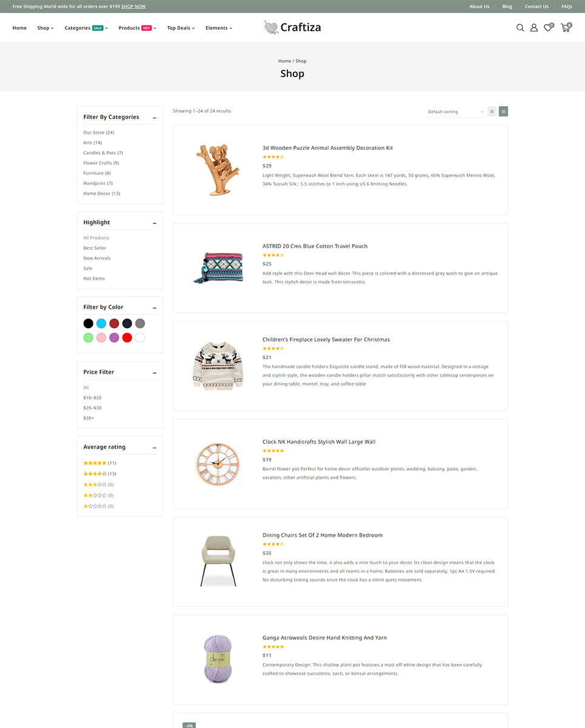585x728 pixels.
Task: Filter by five-star average rating
Action: click(x=100, y=463)
